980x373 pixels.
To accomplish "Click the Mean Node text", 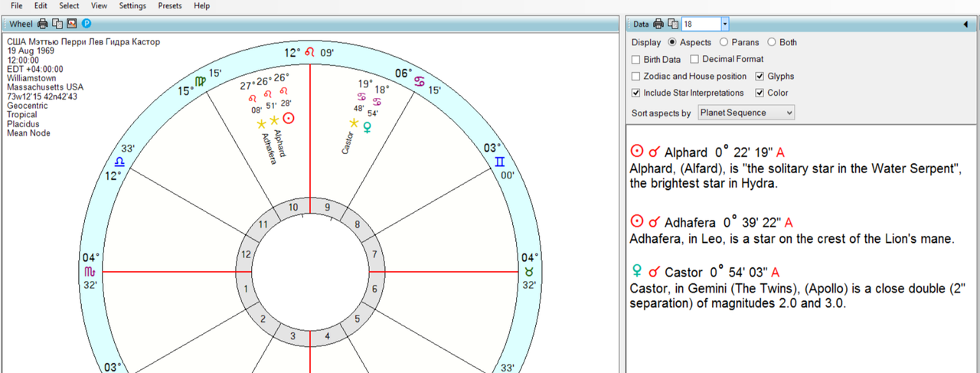I will coord(27,133).
